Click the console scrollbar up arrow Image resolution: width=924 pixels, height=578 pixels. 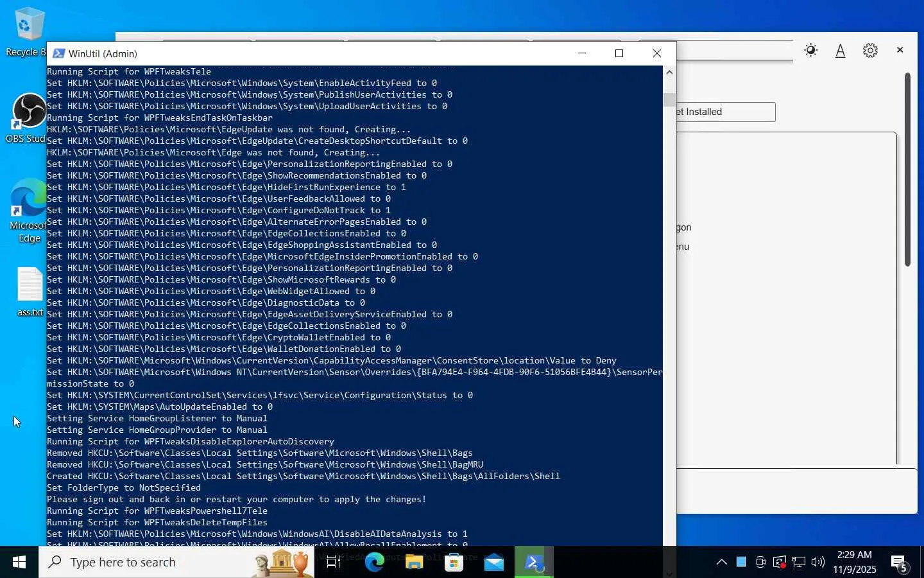(669, 72)
